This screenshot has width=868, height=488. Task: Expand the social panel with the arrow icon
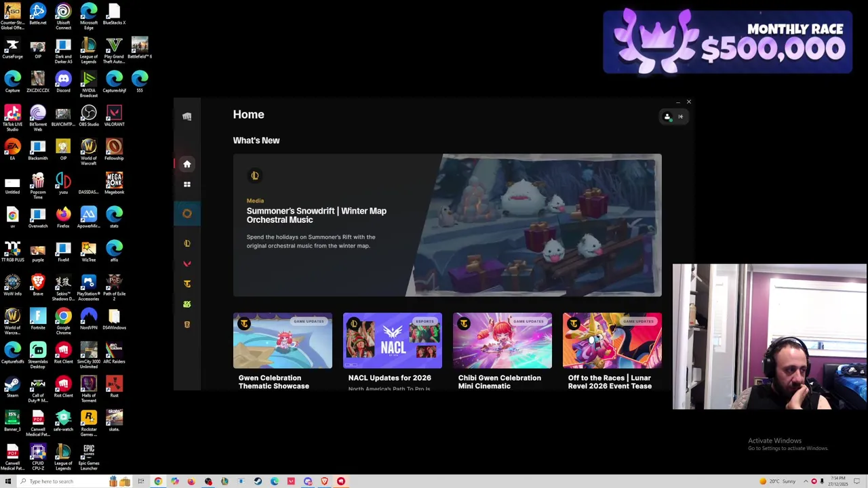pos(681,117)
